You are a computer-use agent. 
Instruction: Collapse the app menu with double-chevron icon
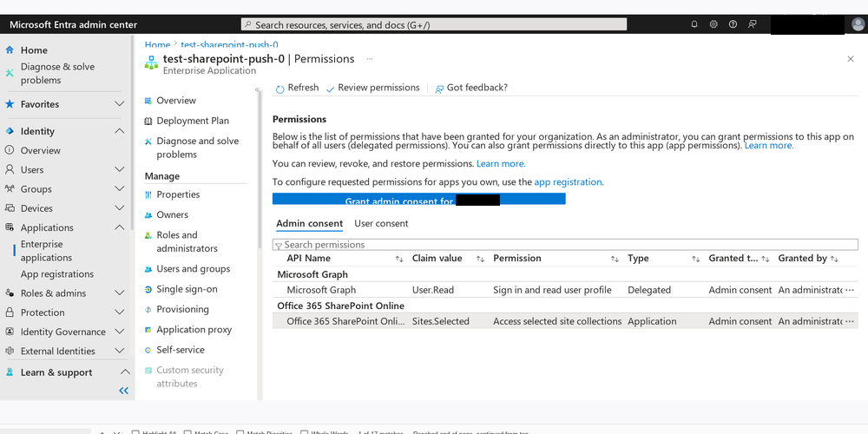257,89
